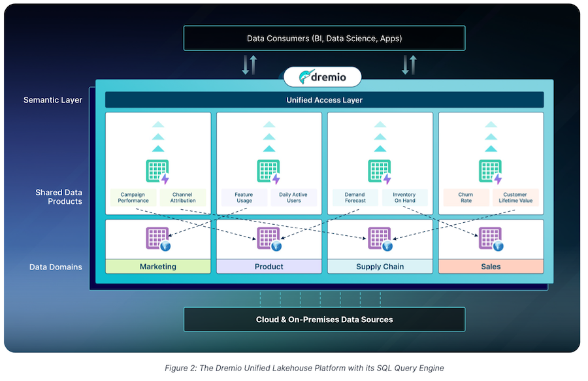Click the right up-down arrows below Data Consumers

pos(409,65)
